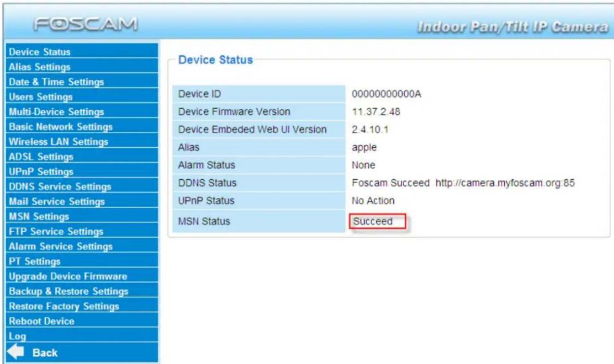
Task: Select Upgrade Device Firmware
Action: pyautogui.click(x=68, y=276)
